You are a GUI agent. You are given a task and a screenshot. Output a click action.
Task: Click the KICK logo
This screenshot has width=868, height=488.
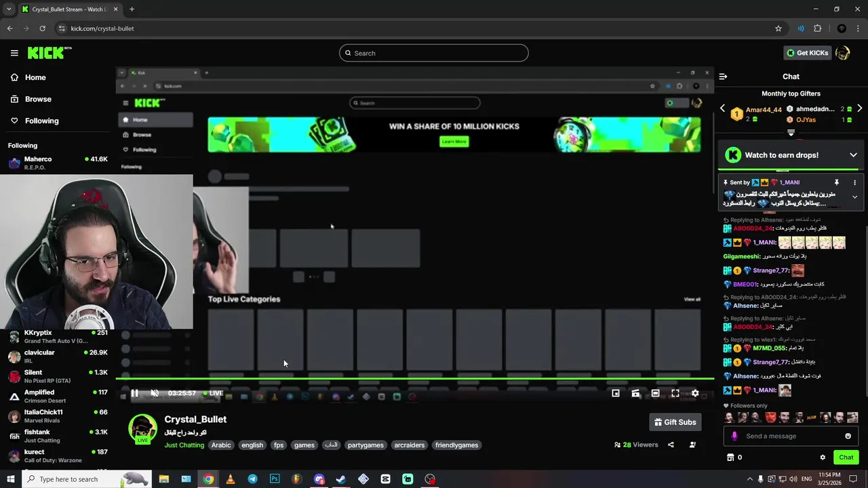(50, 53)
